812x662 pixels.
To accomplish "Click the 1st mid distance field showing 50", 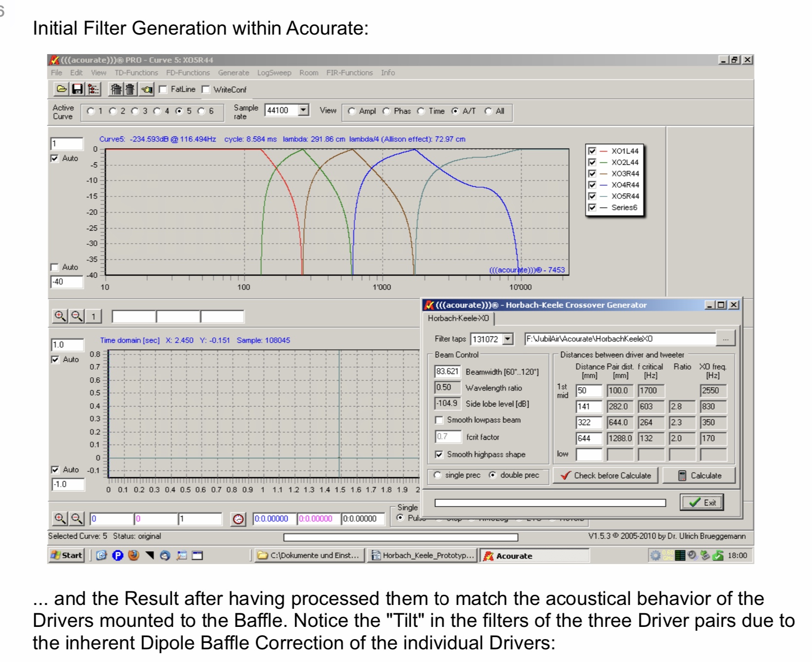I will (589, 390).
